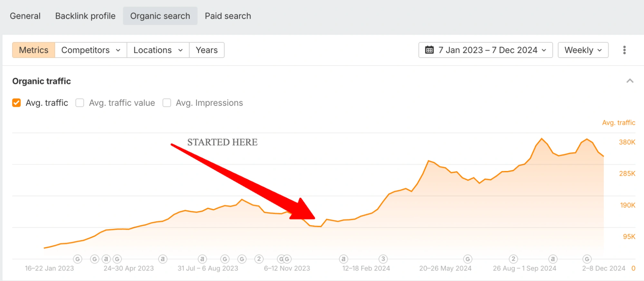The height and width of the screenshot is (281, 644).
Task: Click the Google marker near May 2024
Action: (x=467, y=259)
